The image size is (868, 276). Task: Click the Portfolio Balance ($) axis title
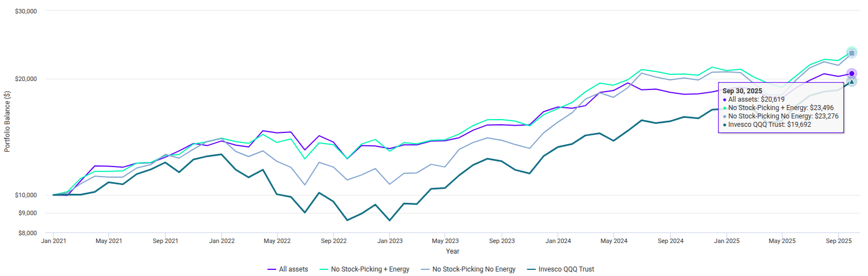(x=7, y=122)
